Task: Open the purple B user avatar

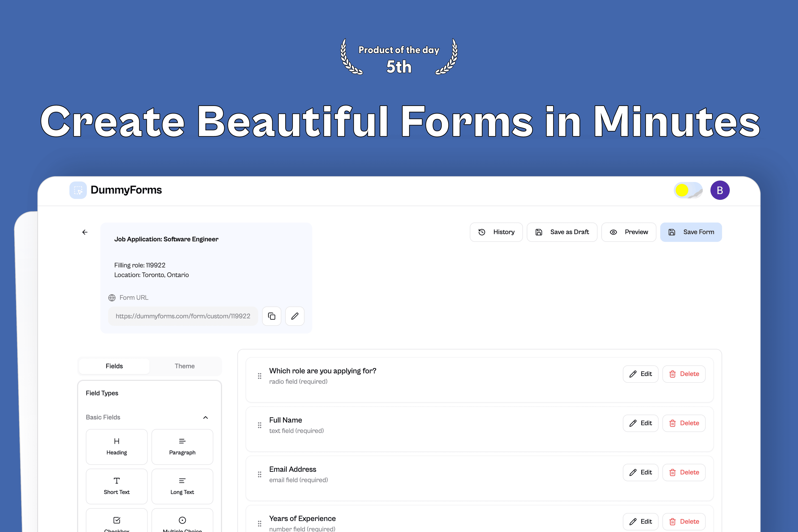Action: coord(720,190)
